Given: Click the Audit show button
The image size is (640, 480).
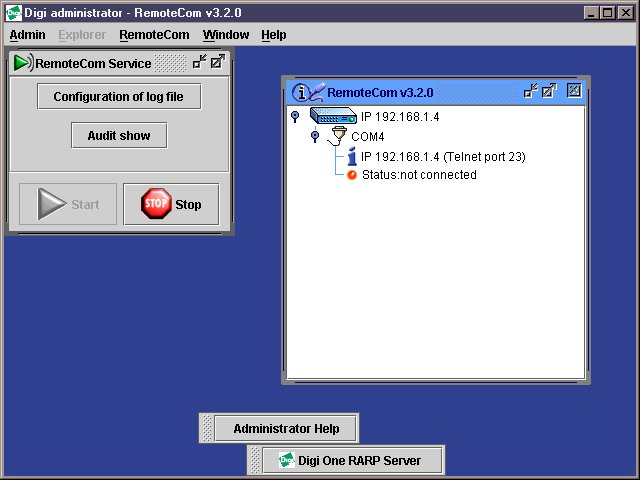Looking at the screenshot, I should pos(119,135).
